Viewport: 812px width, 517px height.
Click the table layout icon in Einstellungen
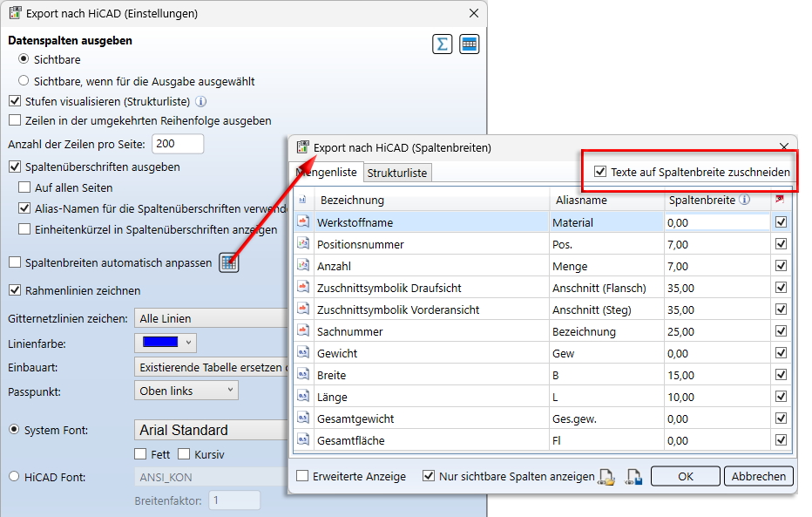point(470,44)
